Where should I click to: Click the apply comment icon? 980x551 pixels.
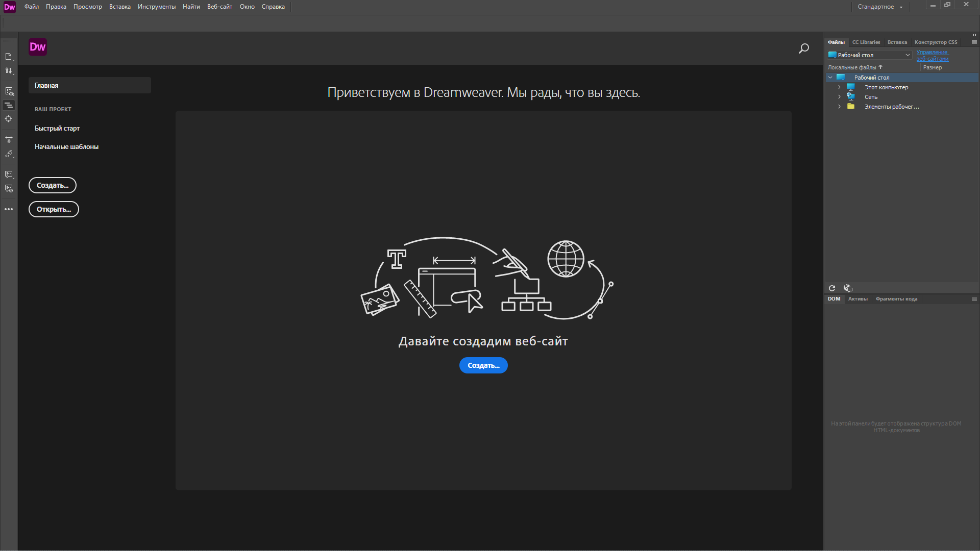[x=9, y=174]
